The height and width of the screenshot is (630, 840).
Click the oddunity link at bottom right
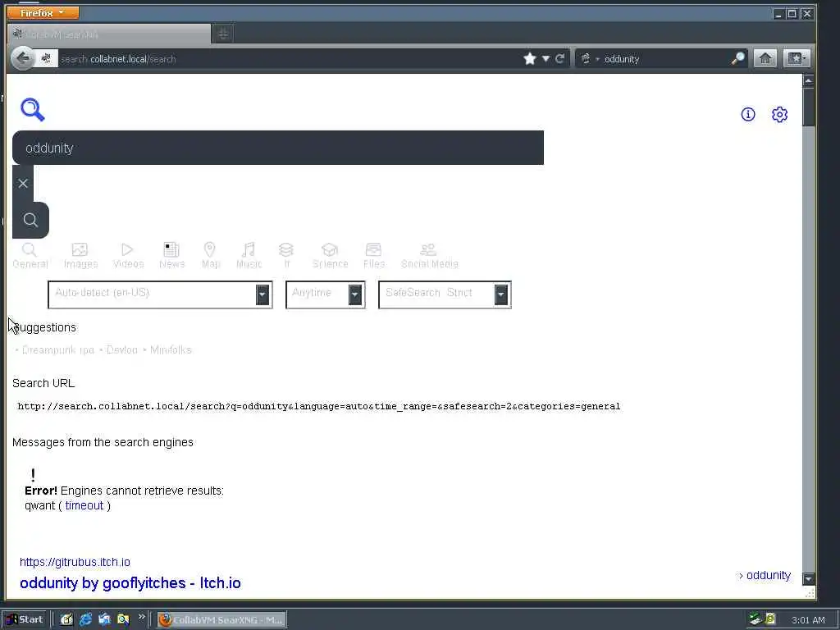click(768, 575)
